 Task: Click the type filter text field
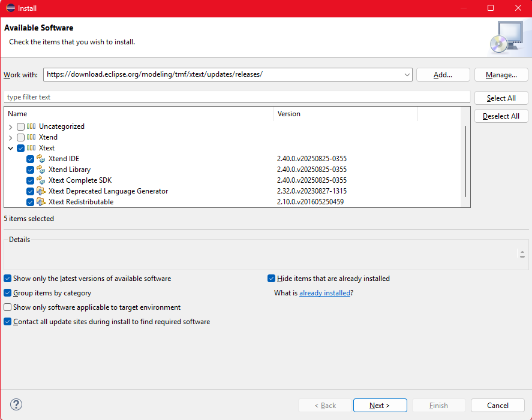[x=237, y=97]
